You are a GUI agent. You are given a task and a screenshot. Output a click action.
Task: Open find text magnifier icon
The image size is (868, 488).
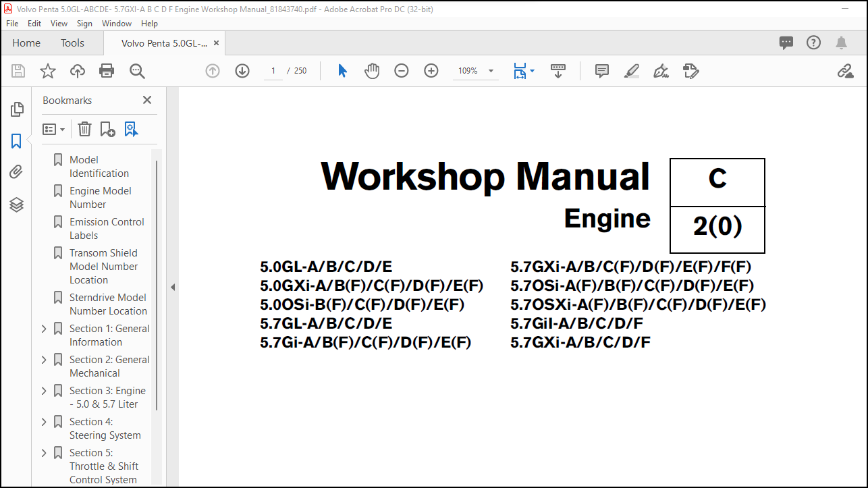[x=137, y=71]
